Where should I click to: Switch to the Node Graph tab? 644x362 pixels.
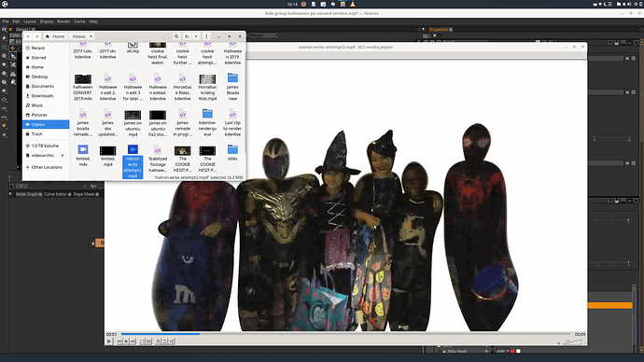27,194
